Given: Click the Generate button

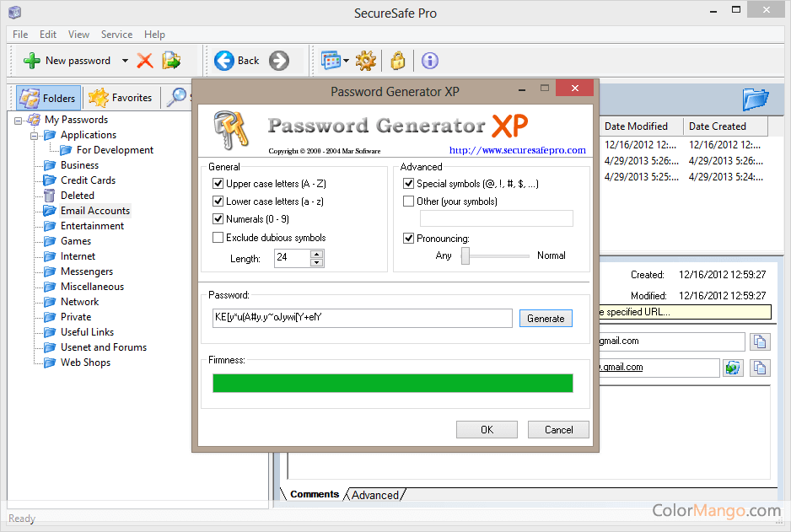Looking at the screenshot, I should tap(546, 318).
